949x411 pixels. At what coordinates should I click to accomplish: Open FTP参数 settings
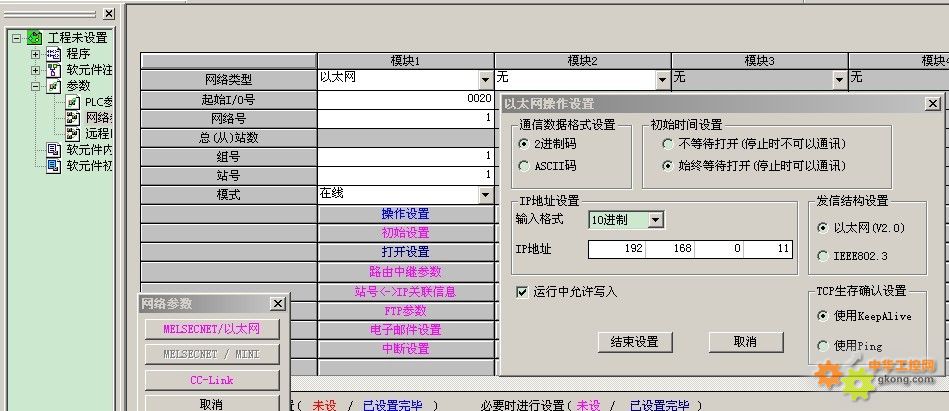coord(406,311)
